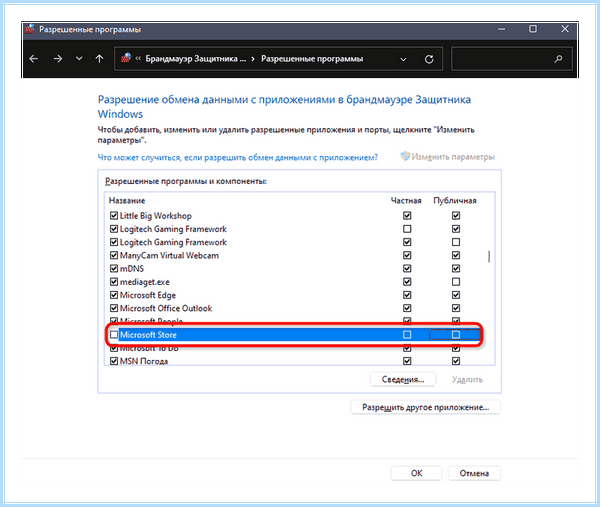This screenshot has height=507, width=600.
Task: Click window title bar firewall icon
Action: 30,29
